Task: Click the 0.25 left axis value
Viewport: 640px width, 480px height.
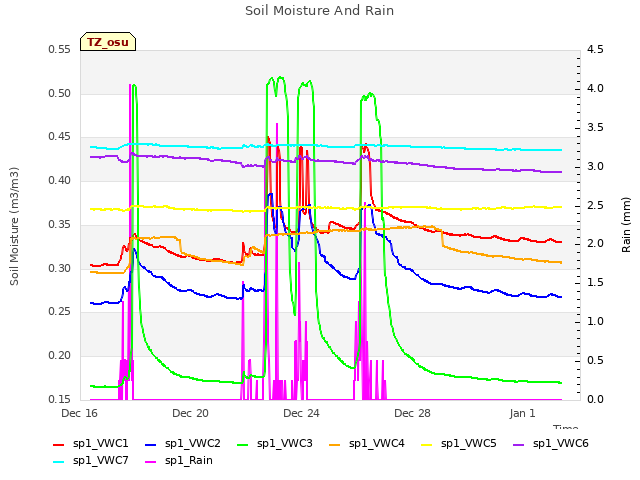Action: (x=60, y=312)
